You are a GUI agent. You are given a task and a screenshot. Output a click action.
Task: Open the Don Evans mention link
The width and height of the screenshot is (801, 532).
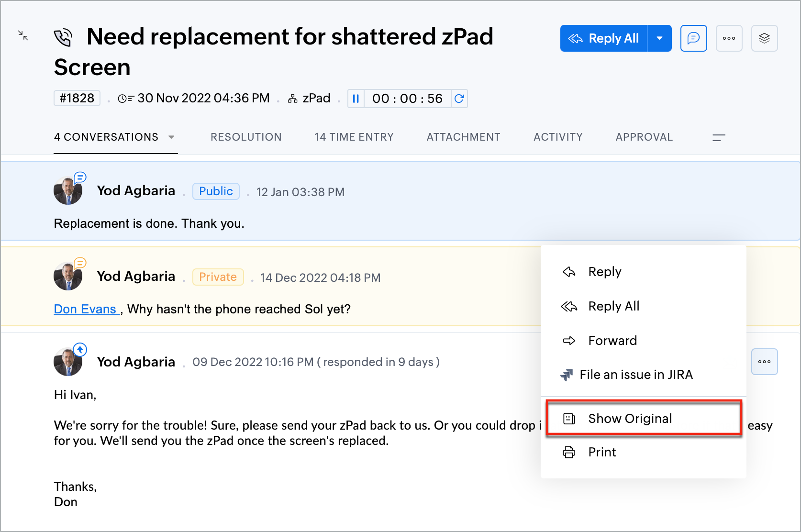coord(85,309)
